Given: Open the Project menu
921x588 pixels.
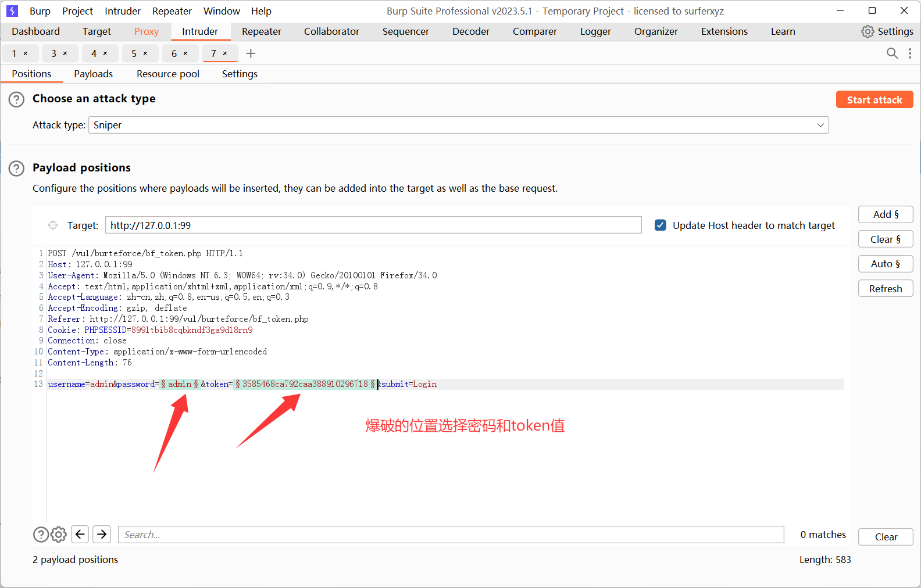Looking at the screenshot, I should pos(78,11).
